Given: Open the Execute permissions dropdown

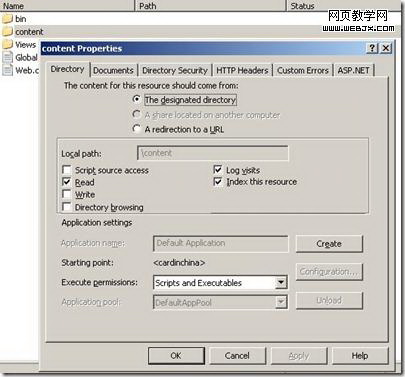Looking at the screenshot, I should pyautogui.click(x=281, y=283).
